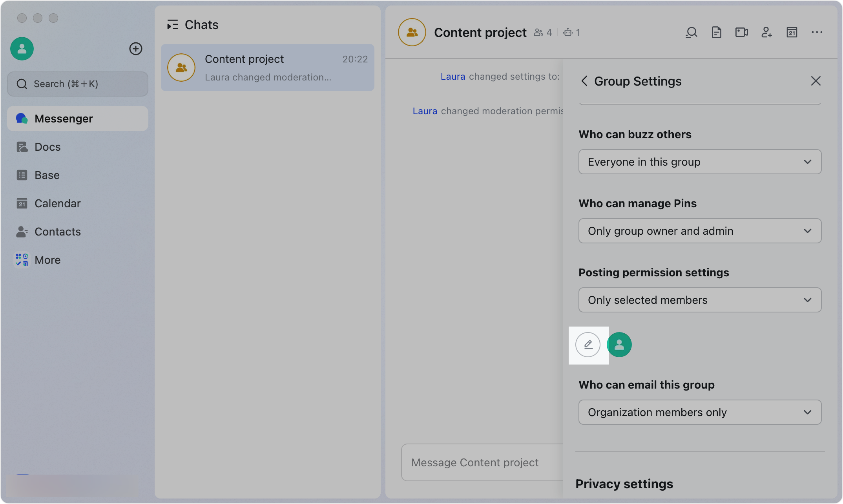
Task: Select Messenger in the sidebar
Action: 78,119
